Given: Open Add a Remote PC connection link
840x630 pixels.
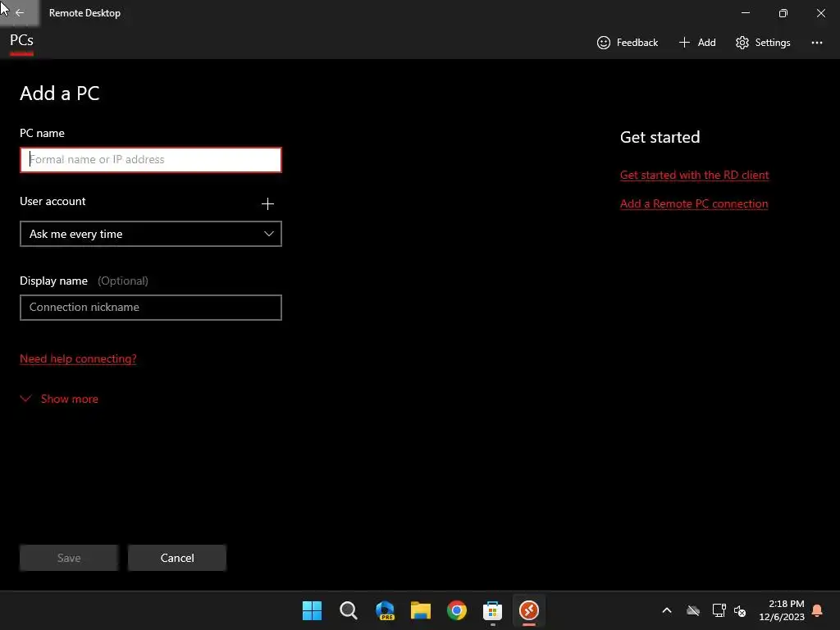Looking at the screenshot, I should [x=694, y=203].
